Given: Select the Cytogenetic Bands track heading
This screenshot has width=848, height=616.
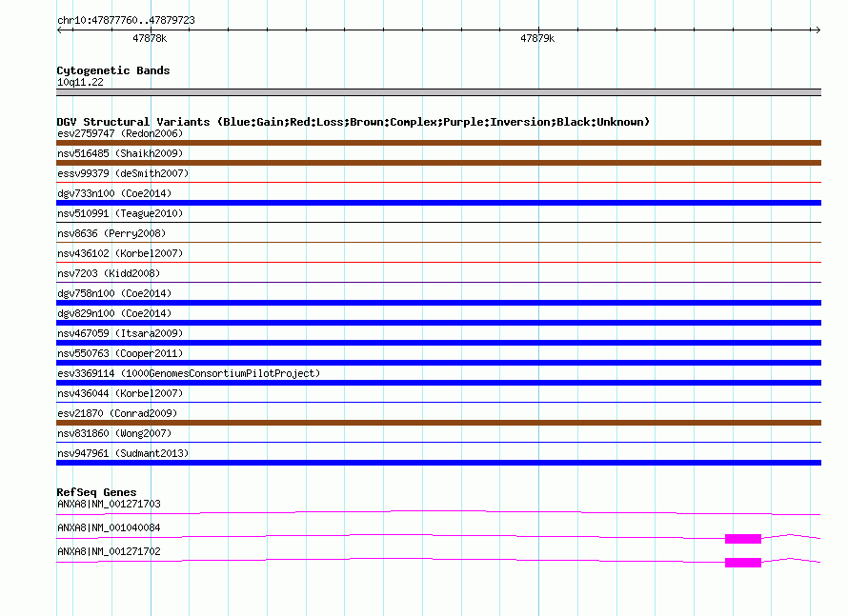Looking at the screenshot, I should tap(113, 70).
